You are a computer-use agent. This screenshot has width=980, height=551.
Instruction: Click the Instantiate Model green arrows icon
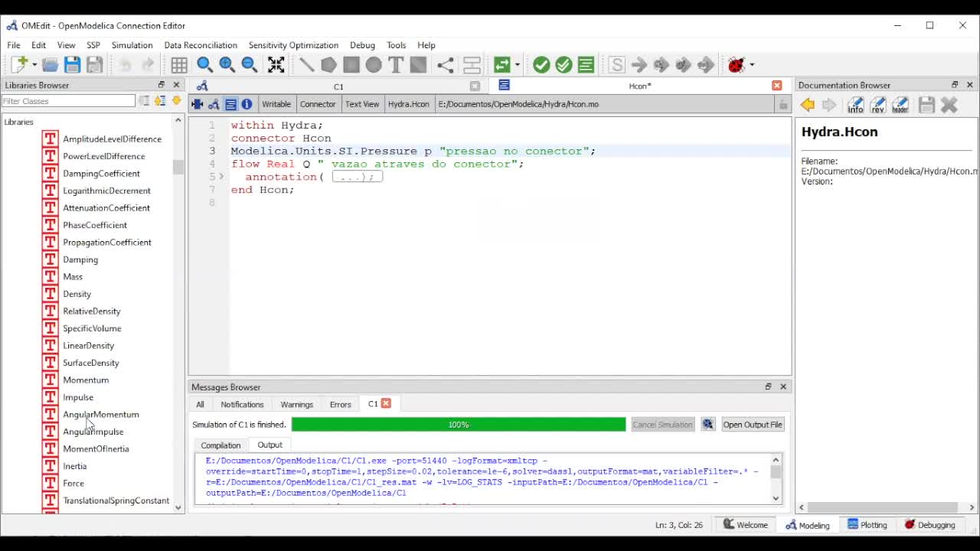[x=502, y=65]
